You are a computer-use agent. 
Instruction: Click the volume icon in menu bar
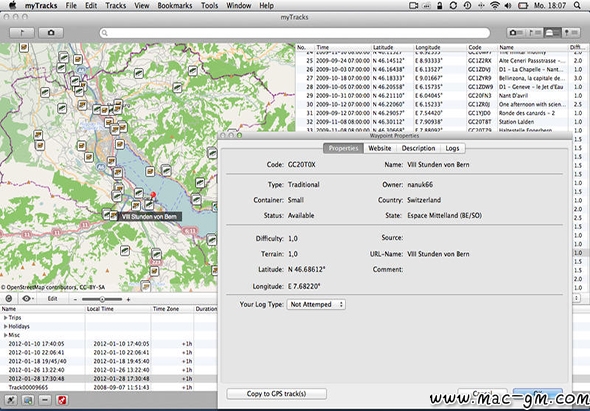[508, 5]
